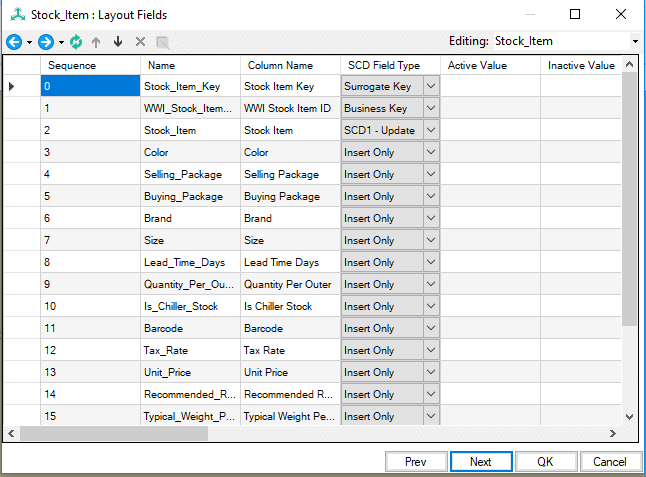Open SCD Field Type dropdown for Color row

click(x=430, y=153)
